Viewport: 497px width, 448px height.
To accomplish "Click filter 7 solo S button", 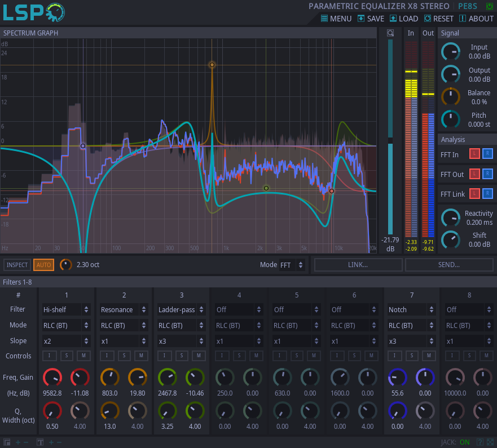I will (x=412, y=356).
